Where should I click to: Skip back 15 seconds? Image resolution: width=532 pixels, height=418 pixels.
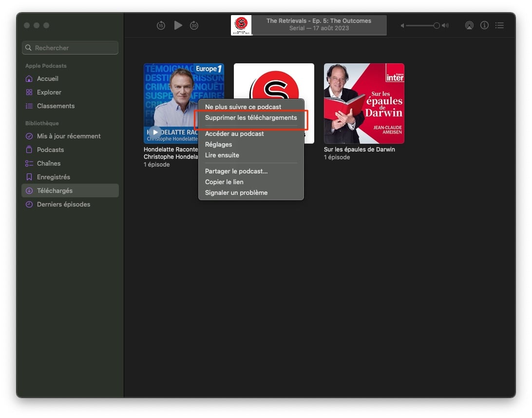pos(161,25)
